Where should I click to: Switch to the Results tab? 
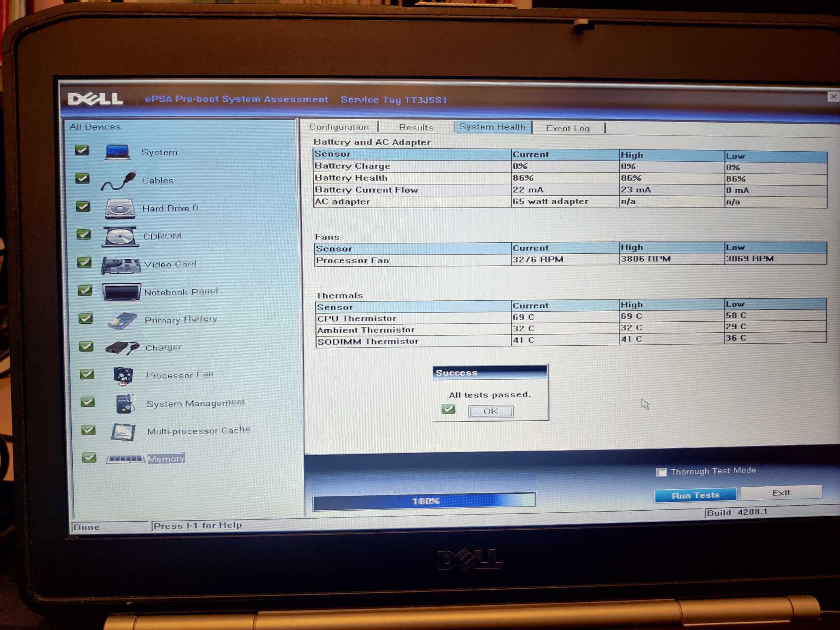(x=416, y=127)
